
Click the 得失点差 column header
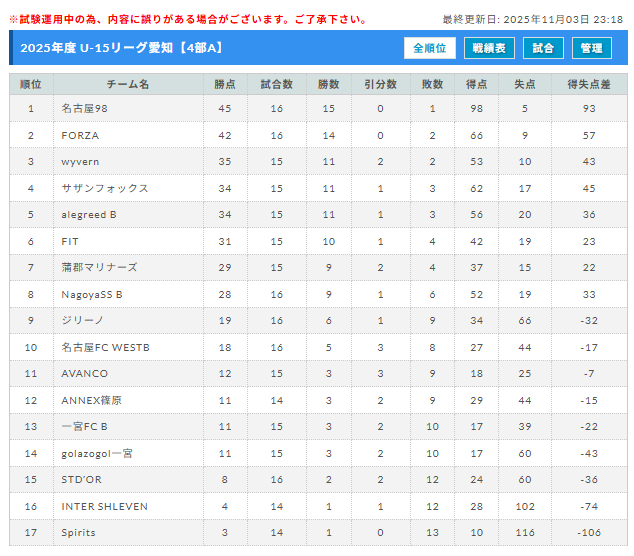[x=589, y=84]
